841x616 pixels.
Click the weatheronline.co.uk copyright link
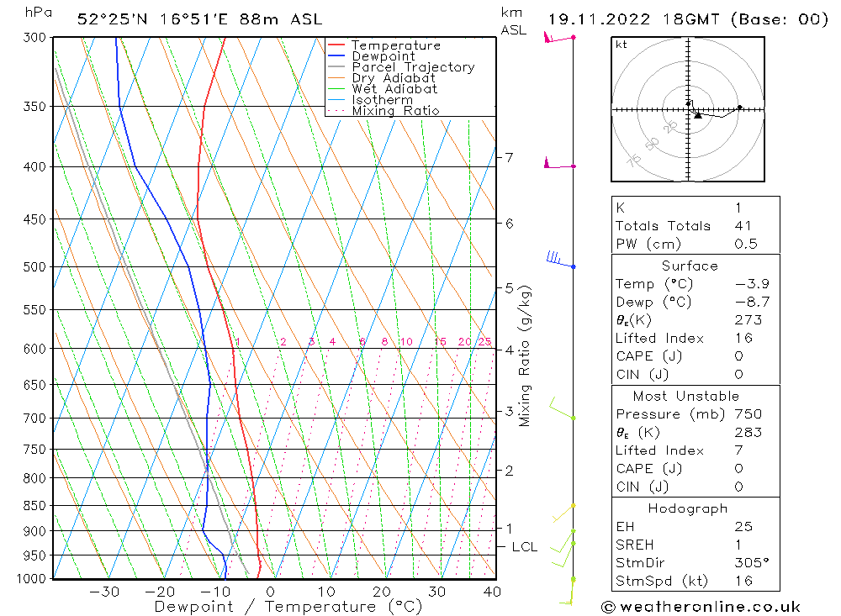click(701, 607)
